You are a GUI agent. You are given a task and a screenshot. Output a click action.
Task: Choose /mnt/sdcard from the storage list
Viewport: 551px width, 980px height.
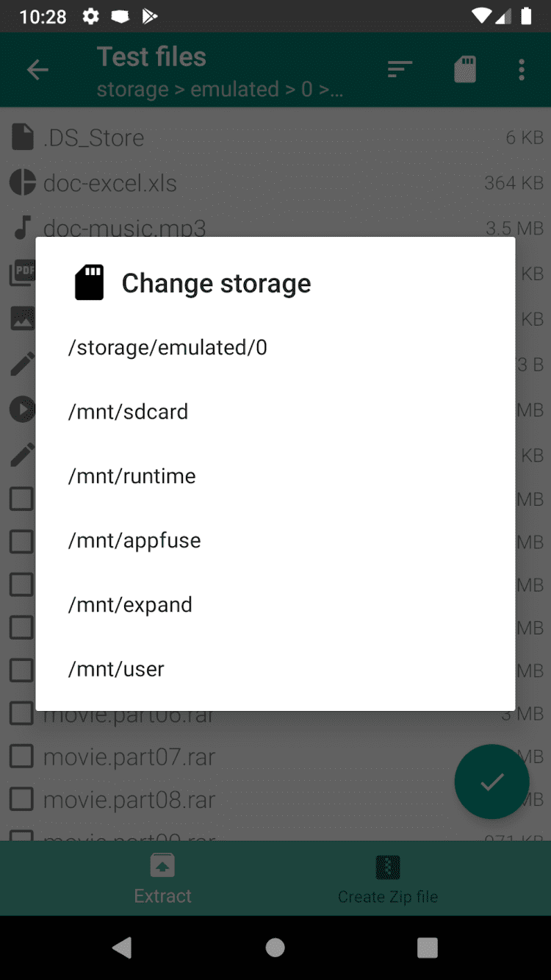[129, 412]
